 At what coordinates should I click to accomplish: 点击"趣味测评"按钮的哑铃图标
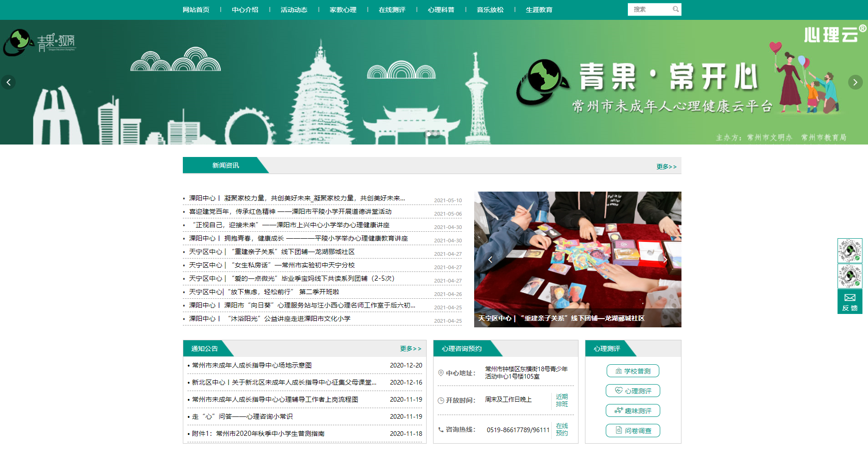click(618, 410)
